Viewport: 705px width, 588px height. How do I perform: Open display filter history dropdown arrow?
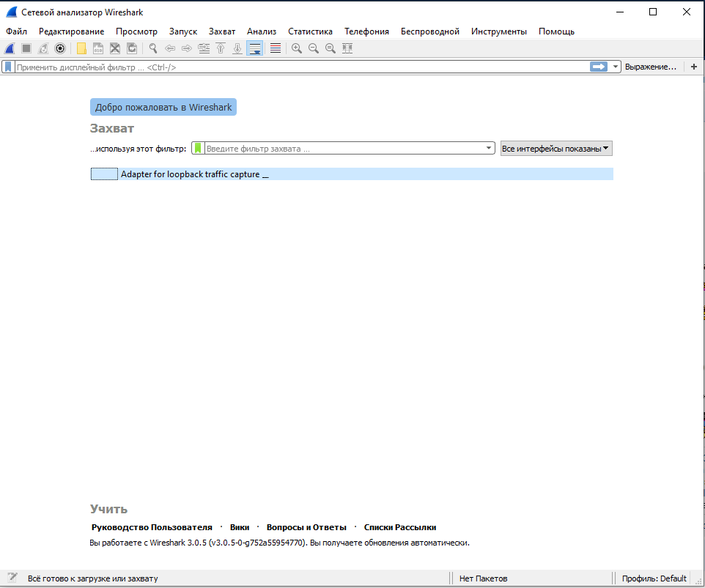(x=615, y=67)
